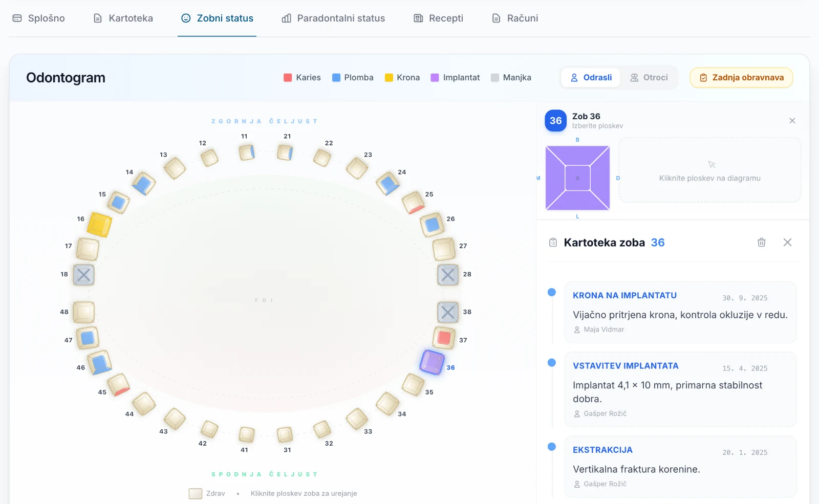The image size is (819, 504).
Task: Open the Računi tab
Action: pyautogui.click(x=515, y=18)
